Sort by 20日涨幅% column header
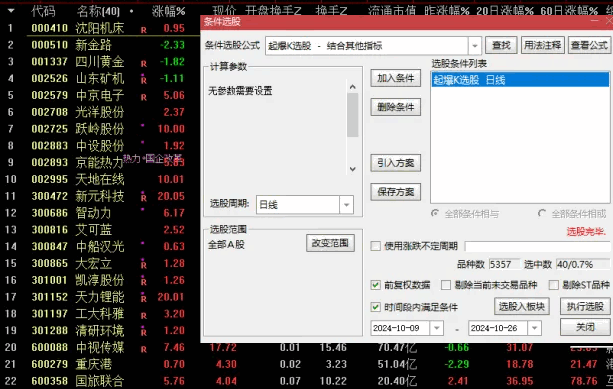The width and height of the screenshot is (613, 389). pos(505,11)
